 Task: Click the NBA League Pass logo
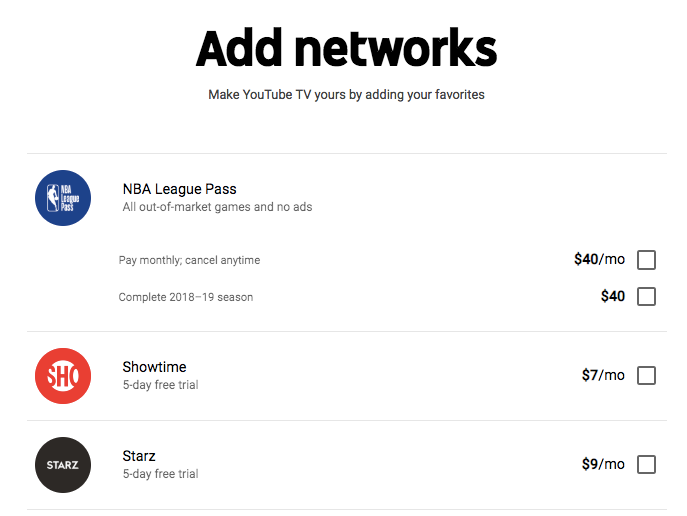click(63, 198)
